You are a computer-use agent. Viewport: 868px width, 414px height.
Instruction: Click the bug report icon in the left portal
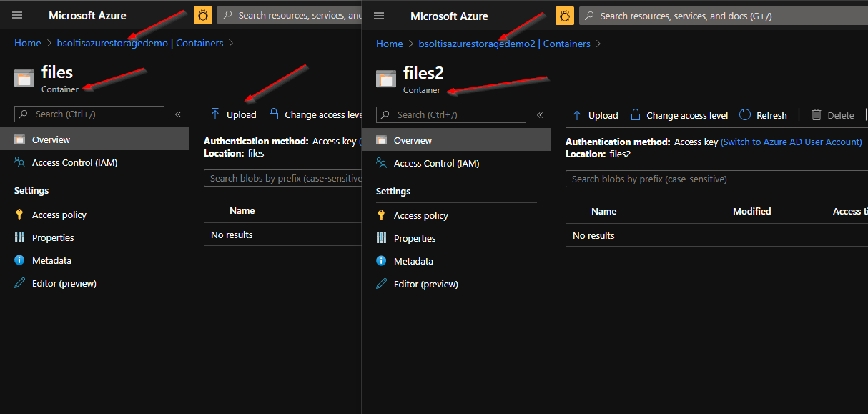(x=203, y=15)
